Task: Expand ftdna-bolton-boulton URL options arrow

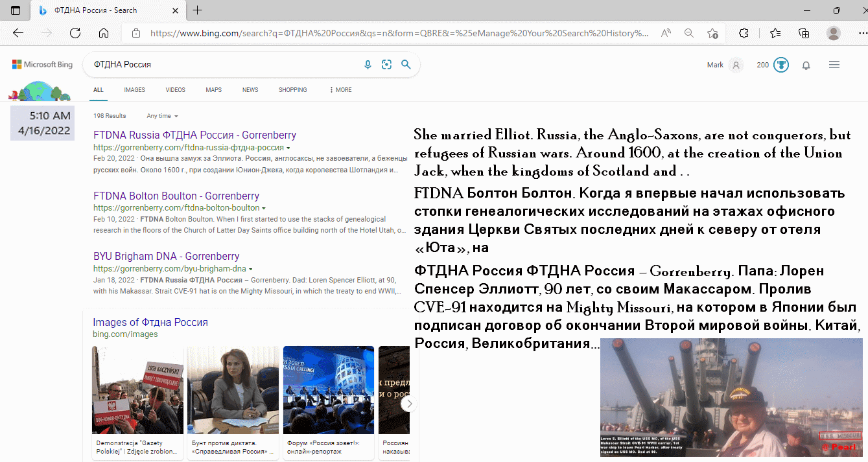Action: (x=264, y=208)
